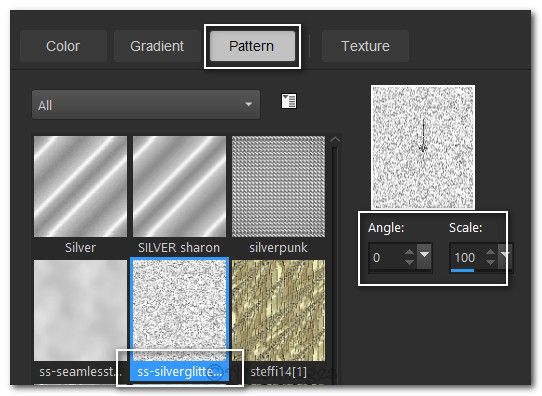Click the thumbnail view options icon
Image resolution: width=542 pixels, height=396 pixels.
tap(289, 101)
